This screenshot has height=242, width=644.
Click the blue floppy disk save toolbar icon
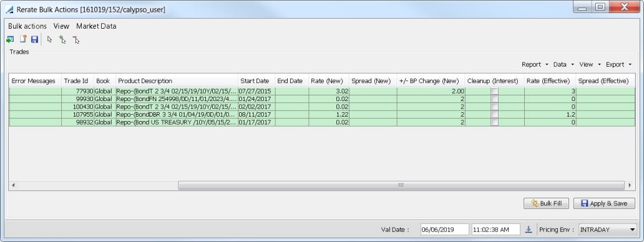(x=34, y=40)
